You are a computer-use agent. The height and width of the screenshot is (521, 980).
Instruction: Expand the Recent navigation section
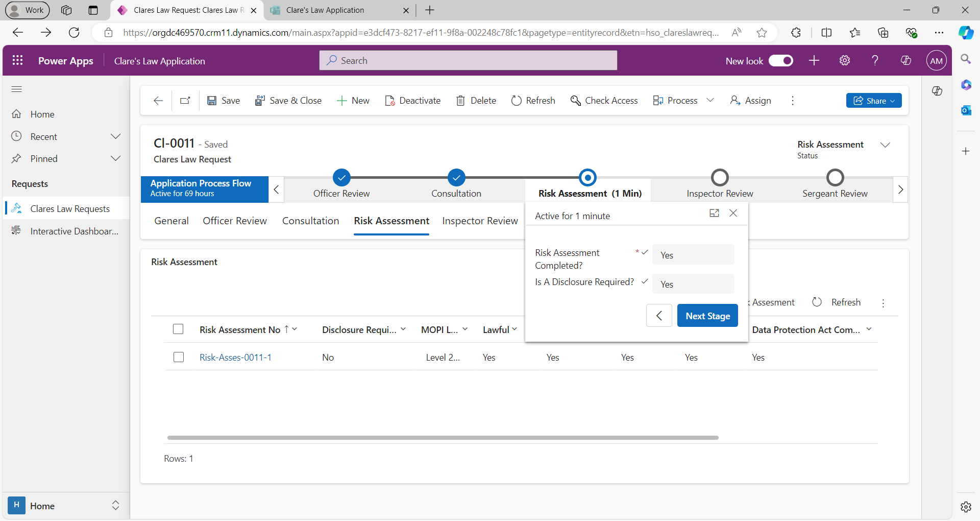(x=116, y=136)
